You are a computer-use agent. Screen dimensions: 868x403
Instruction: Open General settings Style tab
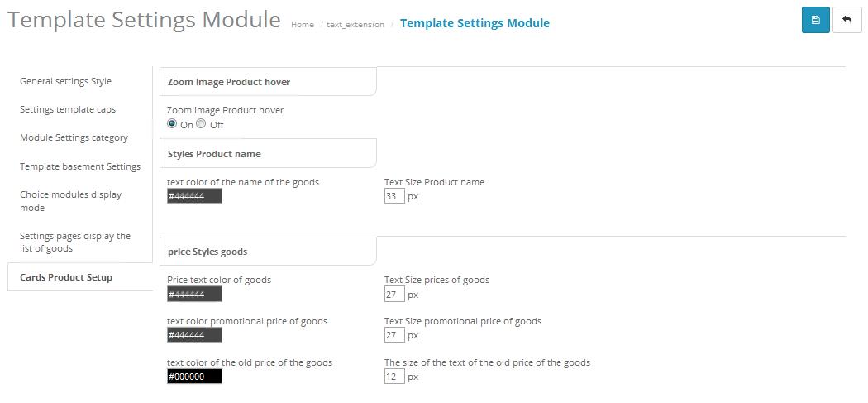pos(66,81)
